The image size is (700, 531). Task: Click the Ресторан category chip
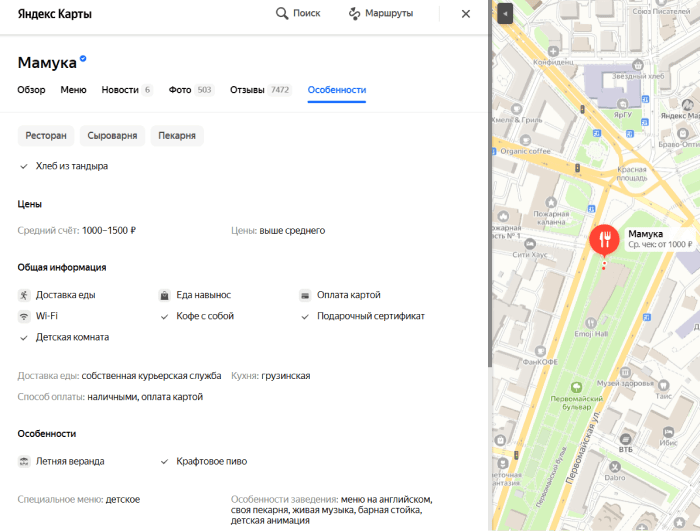coord(46,135)
